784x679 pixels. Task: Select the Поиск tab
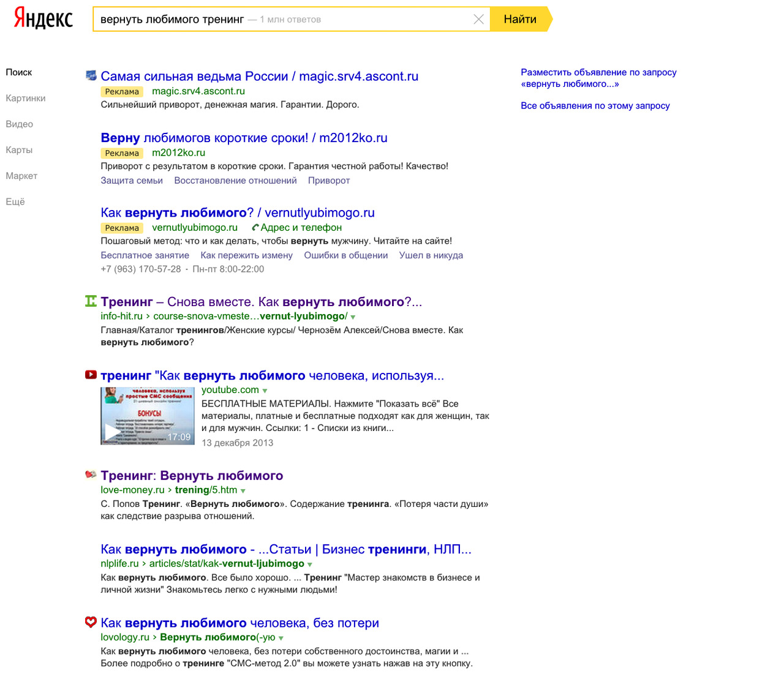point(19,72)
